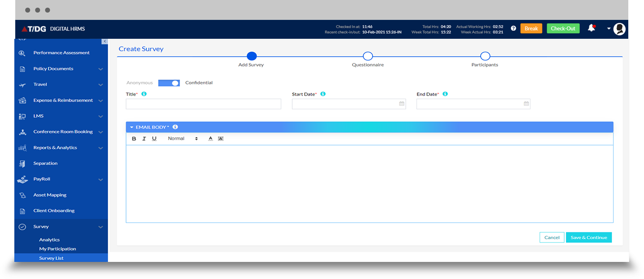Click the Check-Out button
The width and height of the screenshot is (644, 279).
(x=563, y=29)
